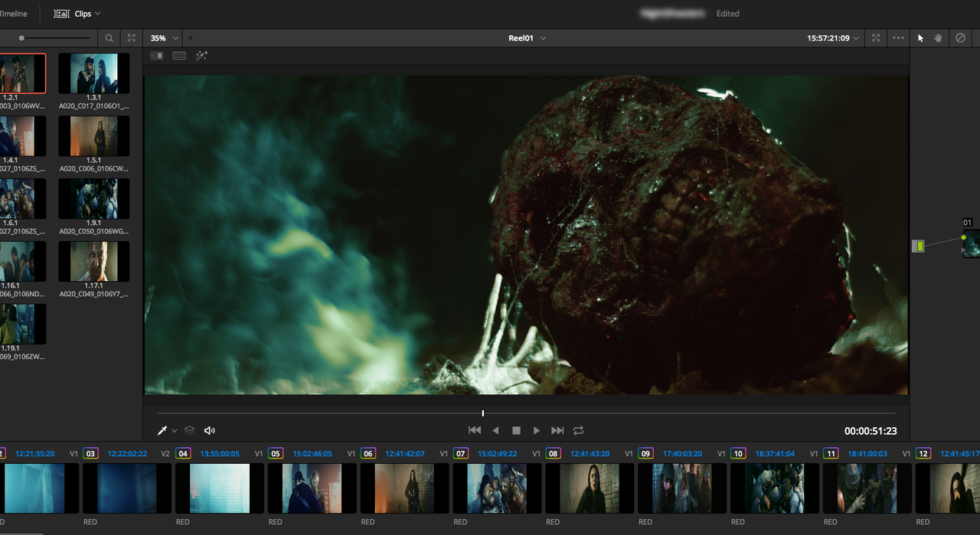Click the viewer playhead scrub bar

click(x=526, y=413)
